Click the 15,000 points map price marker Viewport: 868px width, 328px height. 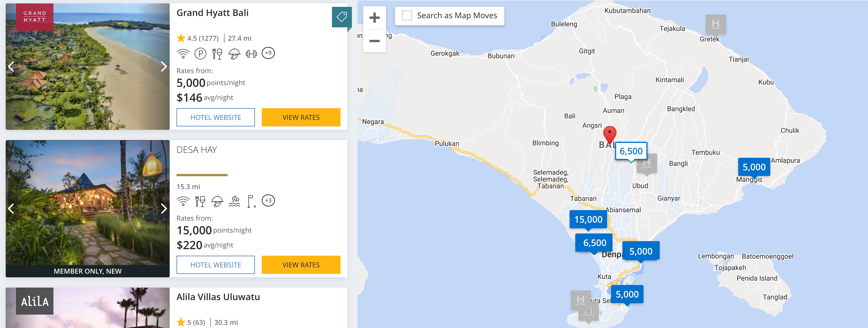[588, 219]
